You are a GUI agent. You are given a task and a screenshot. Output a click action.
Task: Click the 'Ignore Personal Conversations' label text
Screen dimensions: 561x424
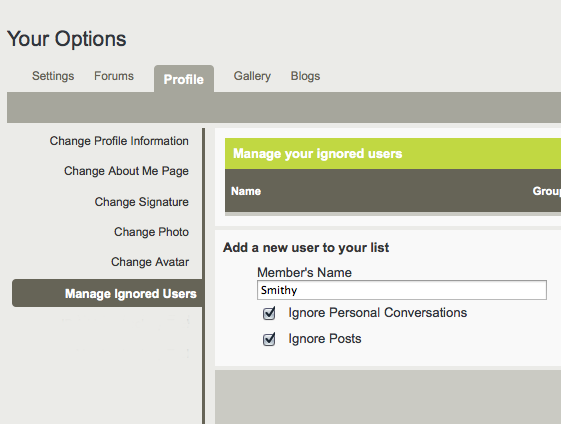click(x=378, y=313)
